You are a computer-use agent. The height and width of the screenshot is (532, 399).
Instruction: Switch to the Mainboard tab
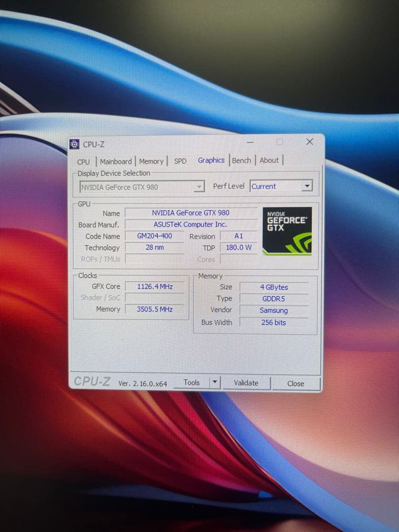116,162
